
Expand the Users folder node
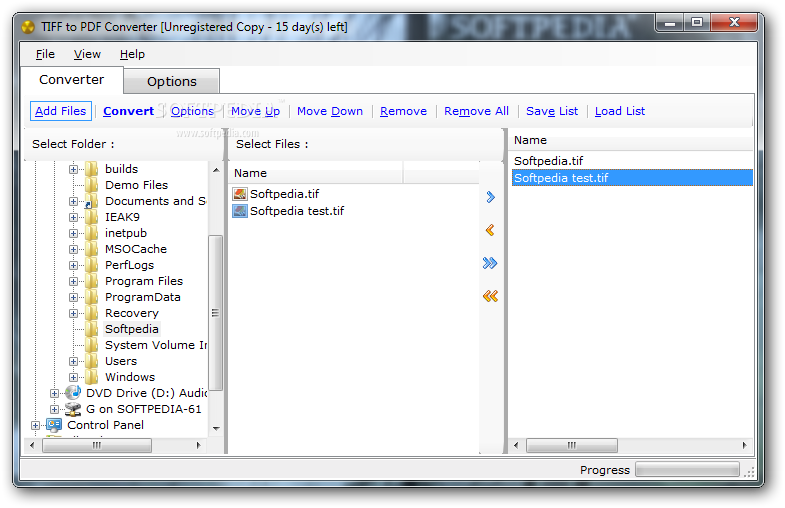click(x=73, y=361)
